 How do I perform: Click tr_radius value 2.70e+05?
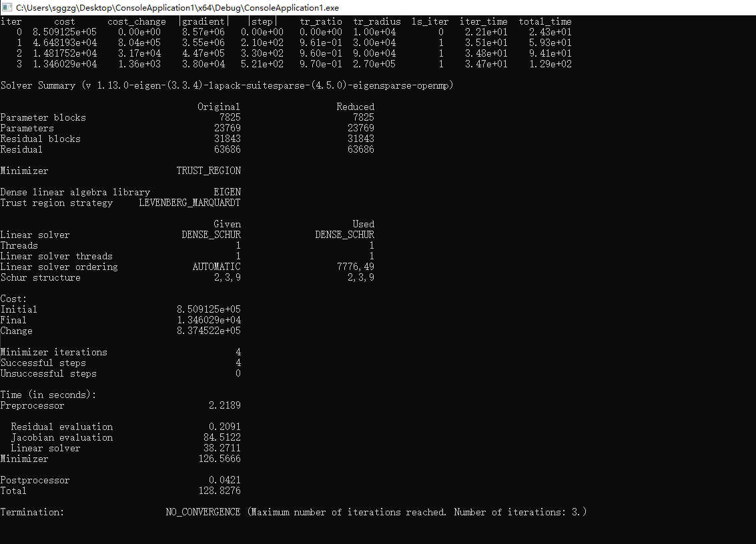pos(374,64)
